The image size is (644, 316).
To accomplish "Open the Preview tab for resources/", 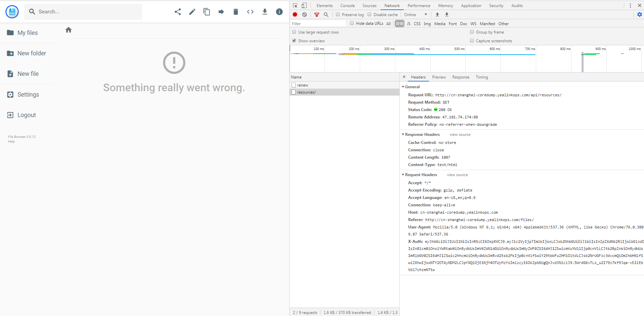I will tap(439, 77).
